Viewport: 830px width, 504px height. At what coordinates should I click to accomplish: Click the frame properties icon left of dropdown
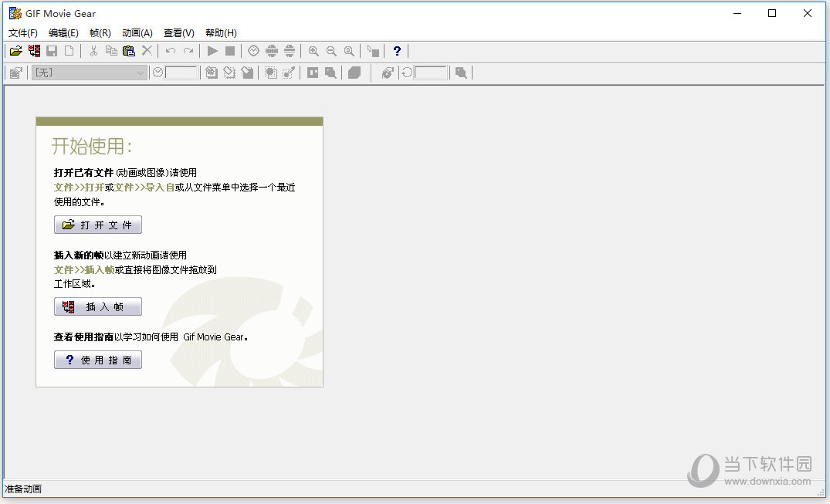(16, 73)
